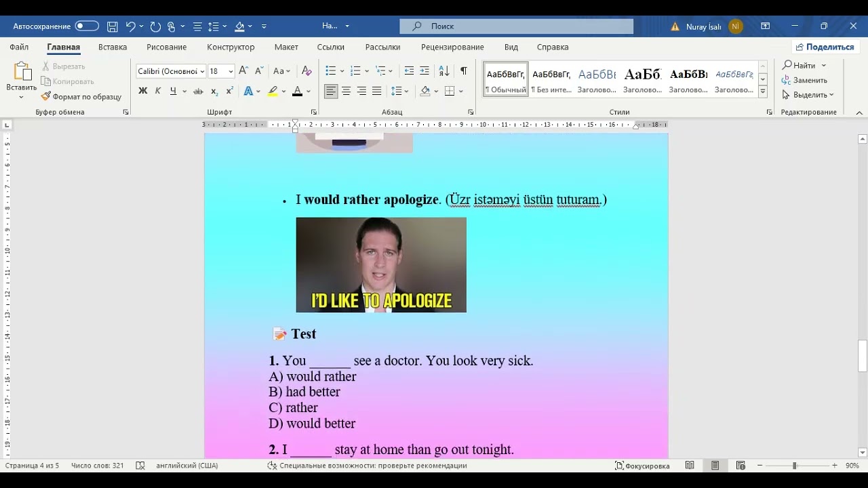Viewport: 868px width, 488px height.
Task: Click the spelling check status icon
Action: 140,466
